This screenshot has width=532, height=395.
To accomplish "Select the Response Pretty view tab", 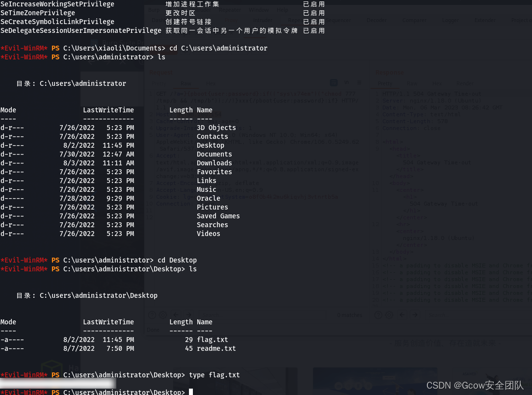I will pyautogui.click(x=385, y=83).
